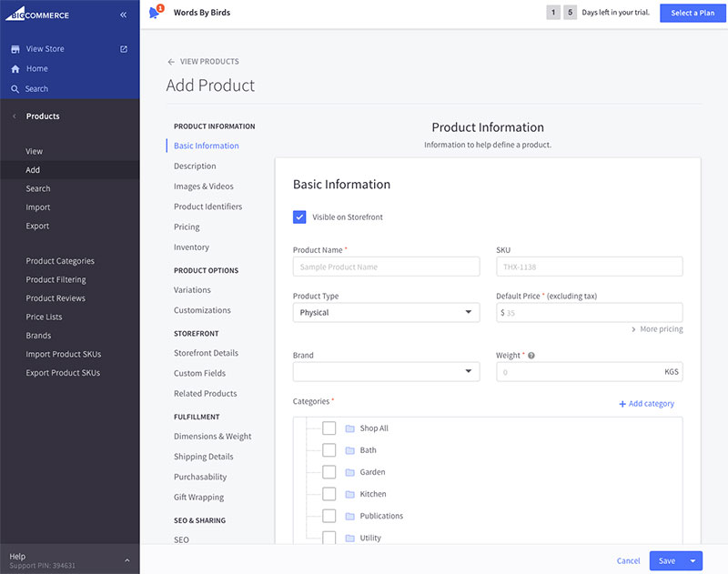This screenshot has width=728, height=574.
Task: Jump to Basic Information section
Action: 207,146
